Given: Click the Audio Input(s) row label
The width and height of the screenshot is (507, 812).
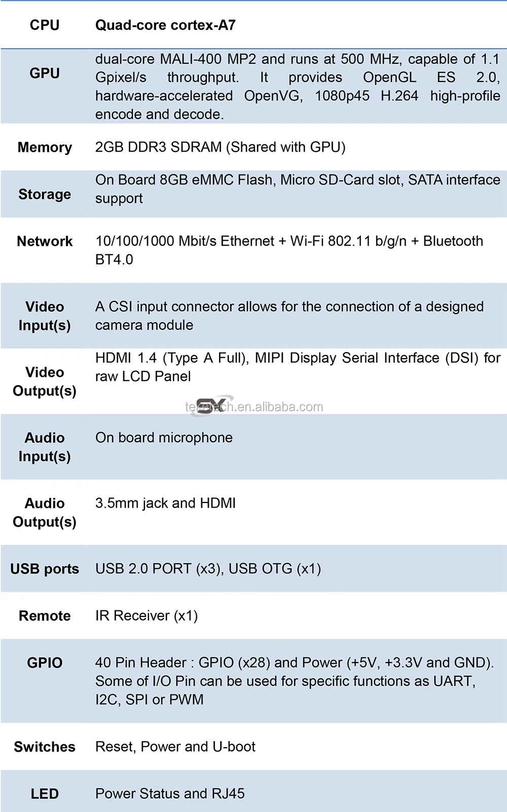Looking at the screenshot, I should (45, 447).
